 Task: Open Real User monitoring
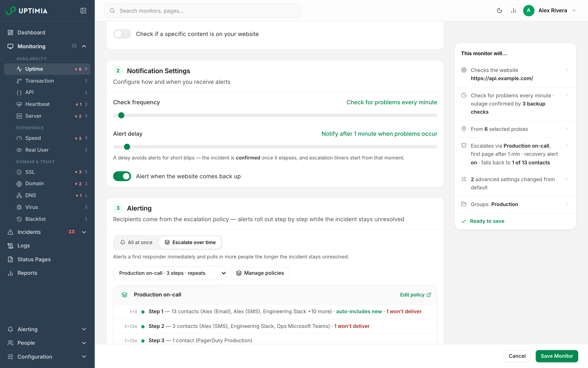point(47,150)
